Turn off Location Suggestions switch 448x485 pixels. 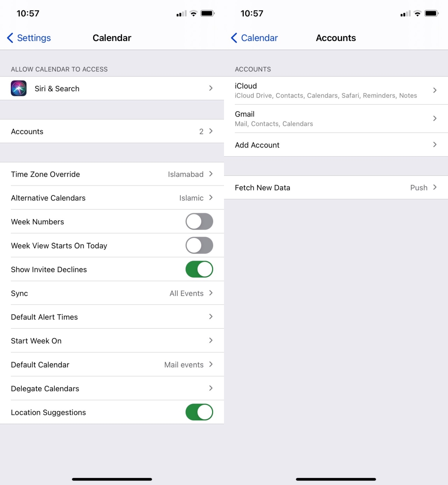[199, 412]
